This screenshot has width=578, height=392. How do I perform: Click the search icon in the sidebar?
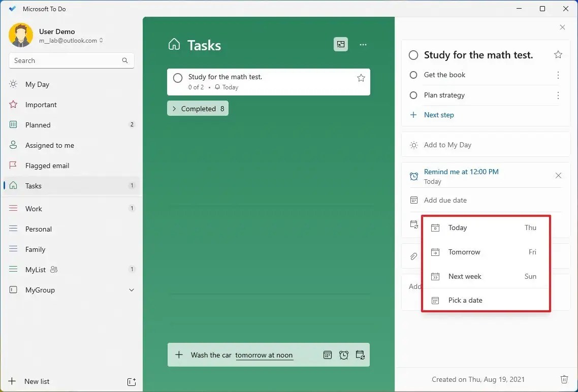click(x=124, y=60)
